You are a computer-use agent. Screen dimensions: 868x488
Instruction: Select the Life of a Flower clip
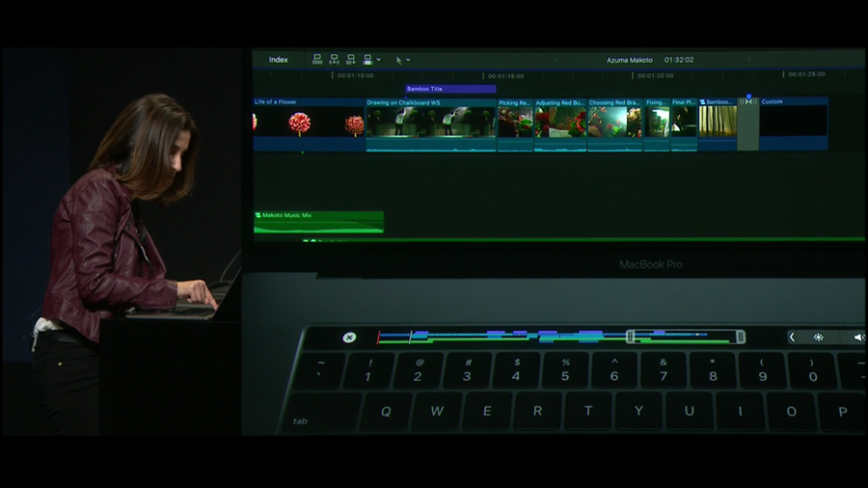309,124
